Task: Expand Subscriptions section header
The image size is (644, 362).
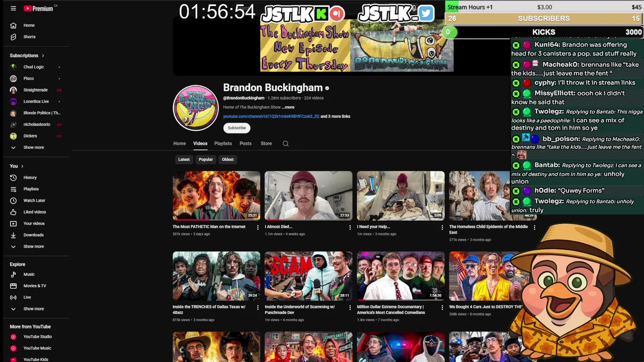Action: (x=27, y=55)
